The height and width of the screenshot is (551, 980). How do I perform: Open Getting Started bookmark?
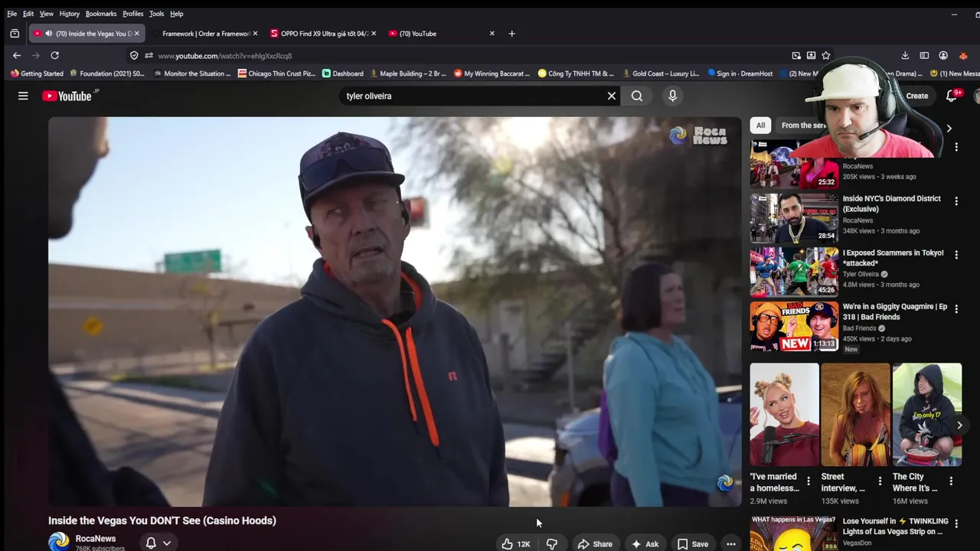tap(37, 73)
